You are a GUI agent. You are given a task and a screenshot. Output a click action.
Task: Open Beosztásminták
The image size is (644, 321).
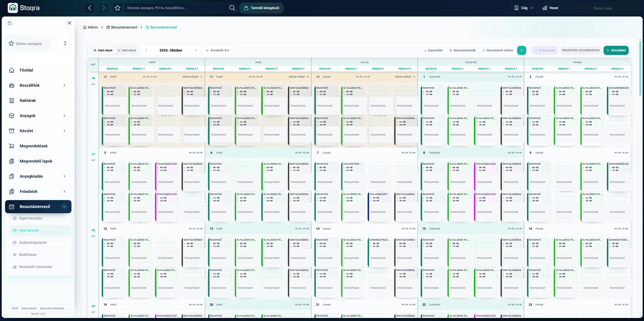click(463, 50)
